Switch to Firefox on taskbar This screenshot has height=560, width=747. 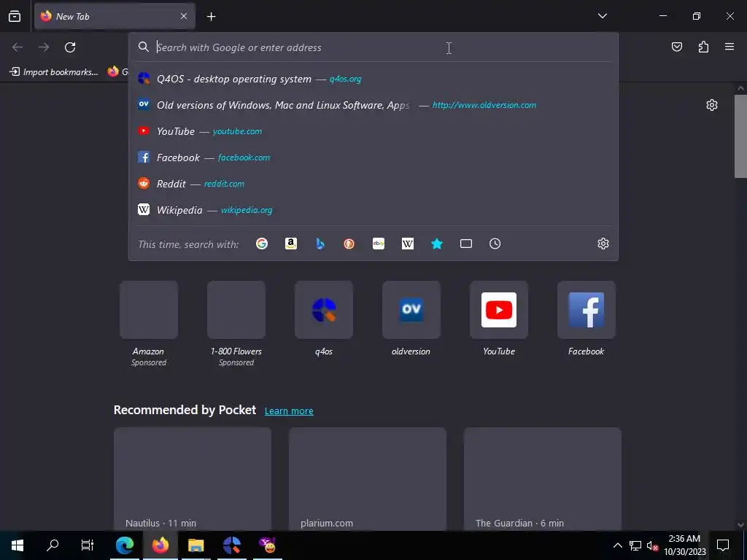click(x=160, y=545)
